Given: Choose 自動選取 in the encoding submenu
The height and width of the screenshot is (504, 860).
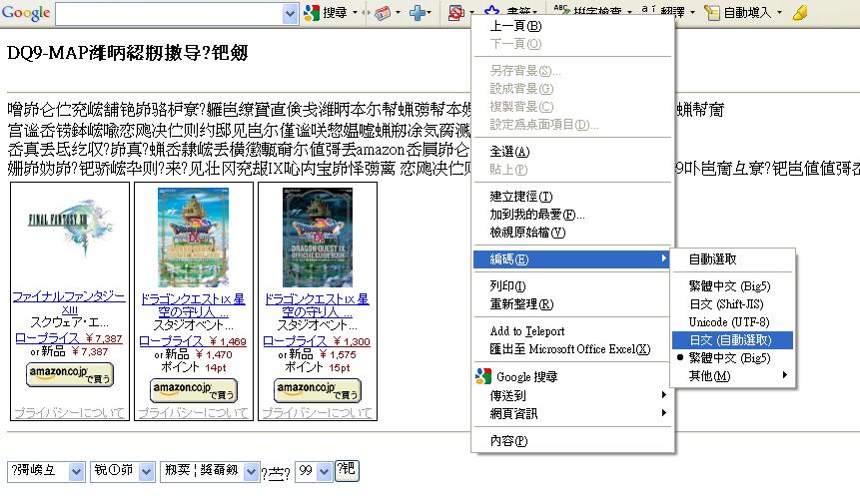Looking at the screenshot, I should 712,259.
